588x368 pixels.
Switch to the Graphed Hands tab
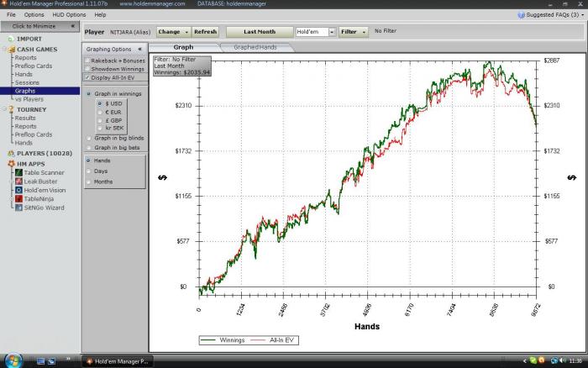tap(255, 47)
